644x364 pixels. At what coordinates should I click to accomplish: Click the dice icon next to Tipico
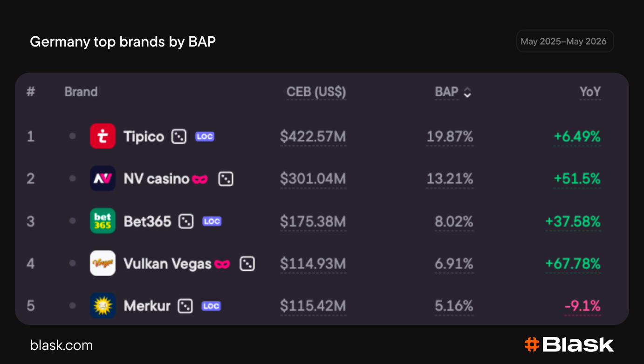click(x=179, y=137)
